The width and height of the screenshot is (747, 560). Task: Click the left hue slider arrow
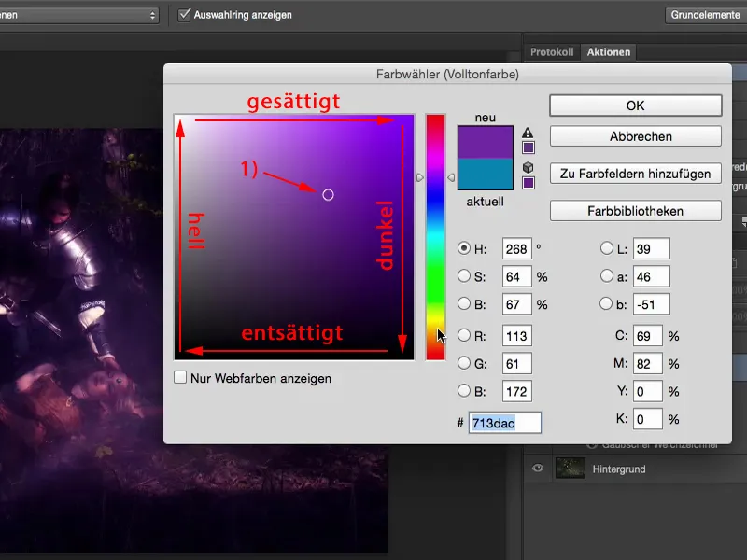tap(419, 177)
